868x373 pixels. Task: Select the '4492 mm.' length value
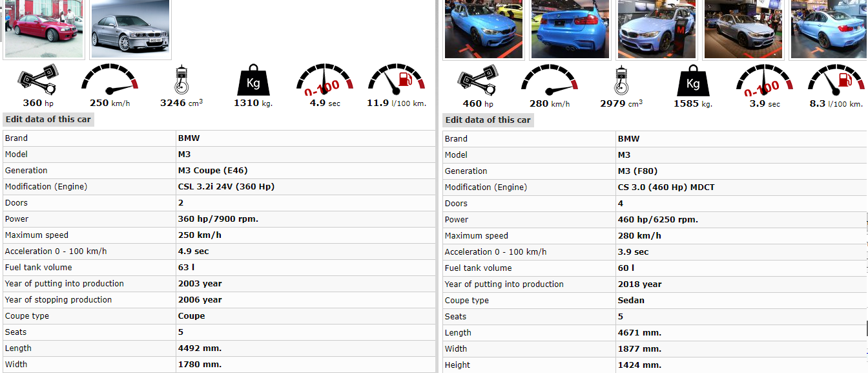coord(200,348)
